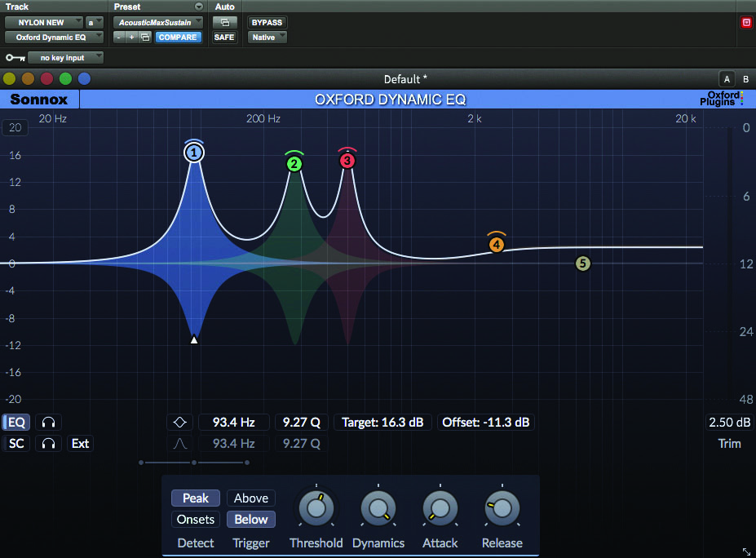Click the sidechain bell curve icon

[x=180, y=444]
